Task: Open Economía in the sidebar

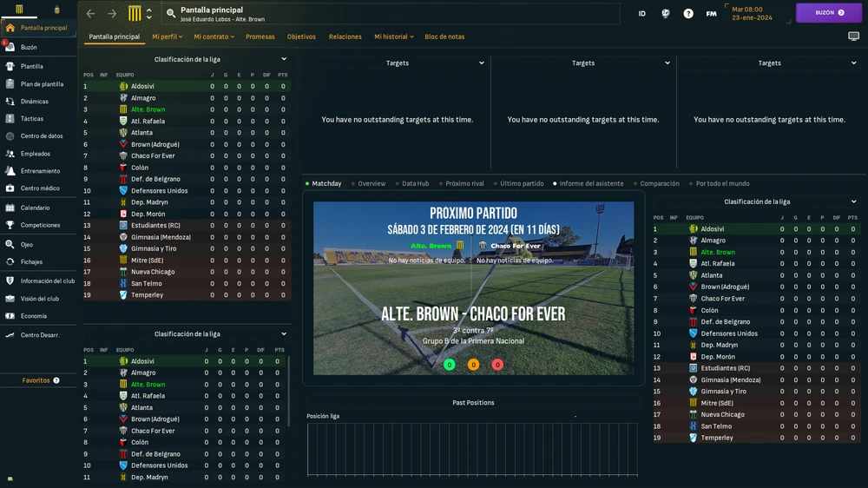Action: click(34, 316)
